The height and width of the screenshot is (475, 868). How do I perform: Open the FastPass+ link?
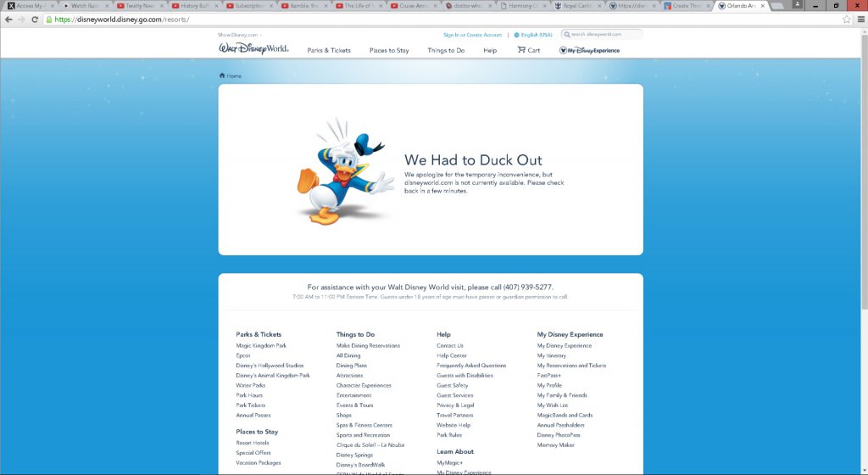[549, 376]
